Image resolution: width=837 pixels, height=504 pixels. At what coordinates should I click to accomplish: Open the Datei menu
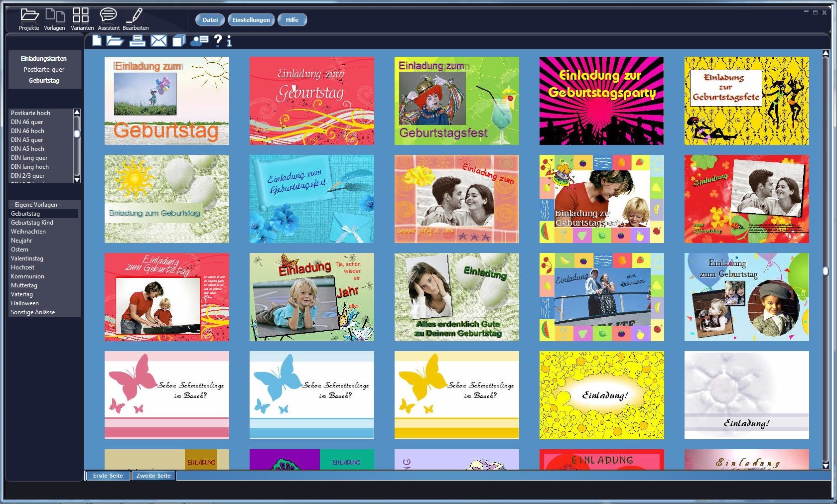click(x=210, y=20)
